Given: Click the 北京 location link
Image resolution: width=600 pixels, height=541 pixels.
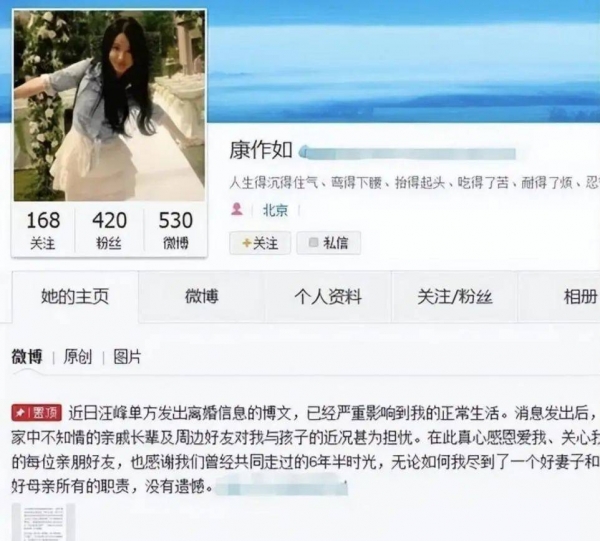Looking at the screenshot, I should (275, 210).
